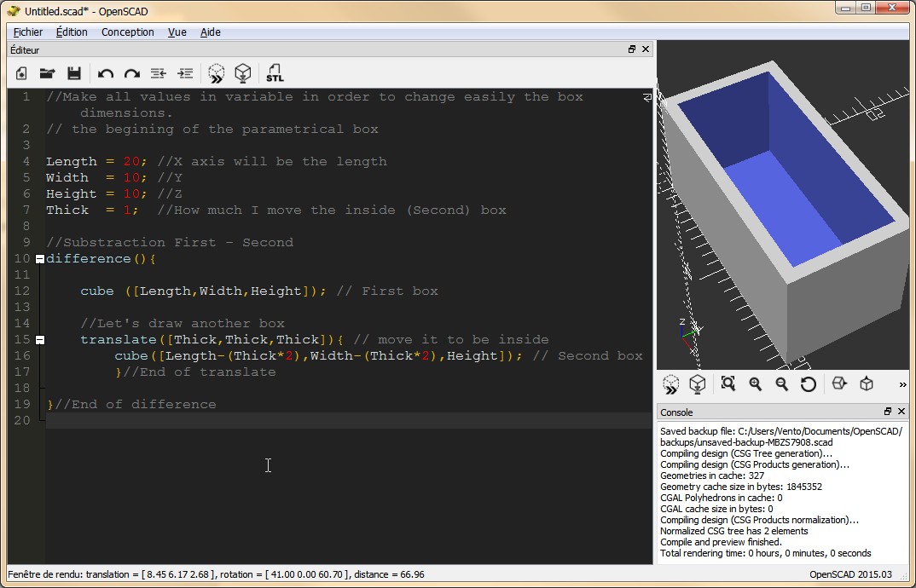Click the "// Second box" comment
Screen dimensions: 916x588
[x=588, y=355]
